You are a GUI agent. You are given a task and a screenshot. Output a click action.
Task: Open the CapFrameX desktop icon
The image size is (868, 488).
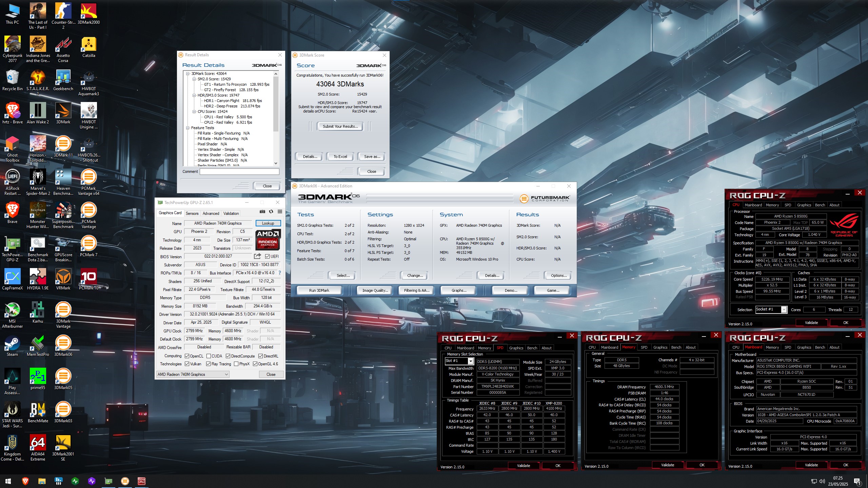pos(13,280)
